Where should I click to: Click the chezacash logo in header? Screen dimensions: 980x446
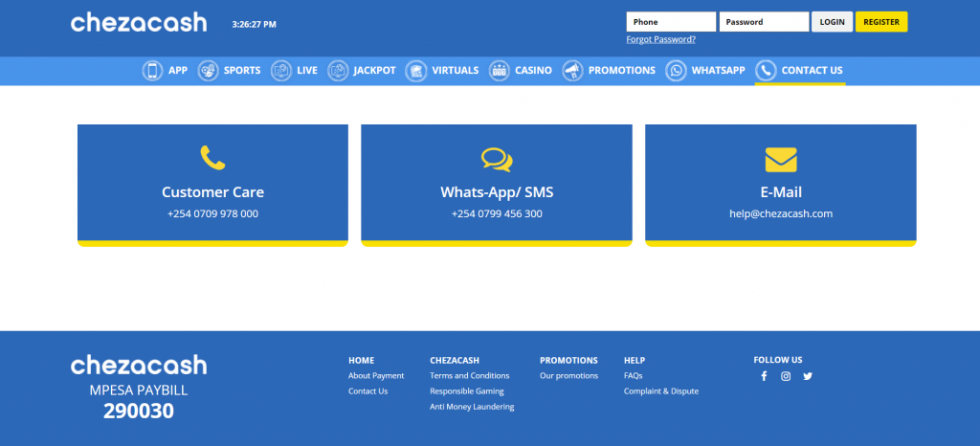coord(139,23)
